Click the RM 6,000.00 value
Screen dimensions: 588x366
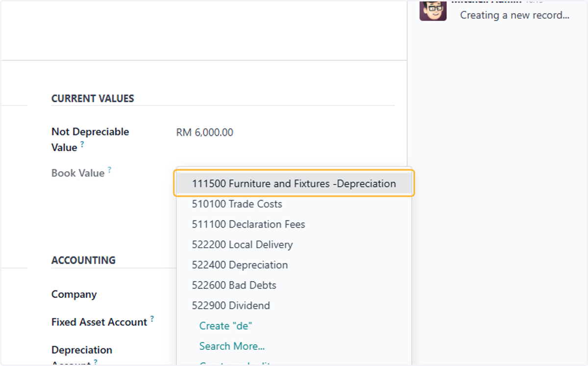[205, 132]
